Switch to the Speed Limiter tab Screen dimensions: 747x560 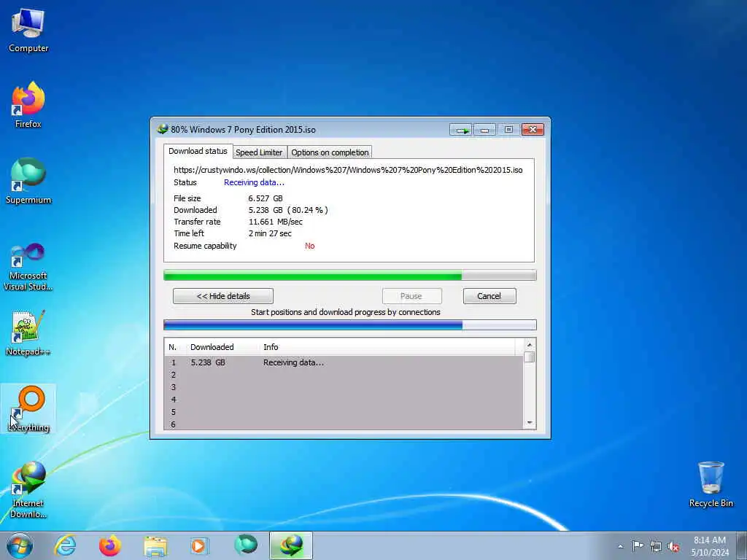tap(259, 152)
